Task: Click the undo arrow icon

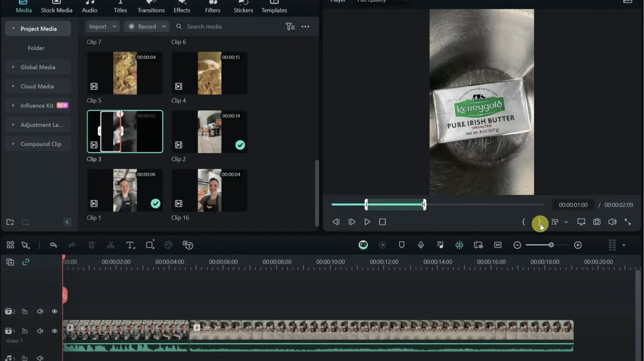Action: [53, 245]
